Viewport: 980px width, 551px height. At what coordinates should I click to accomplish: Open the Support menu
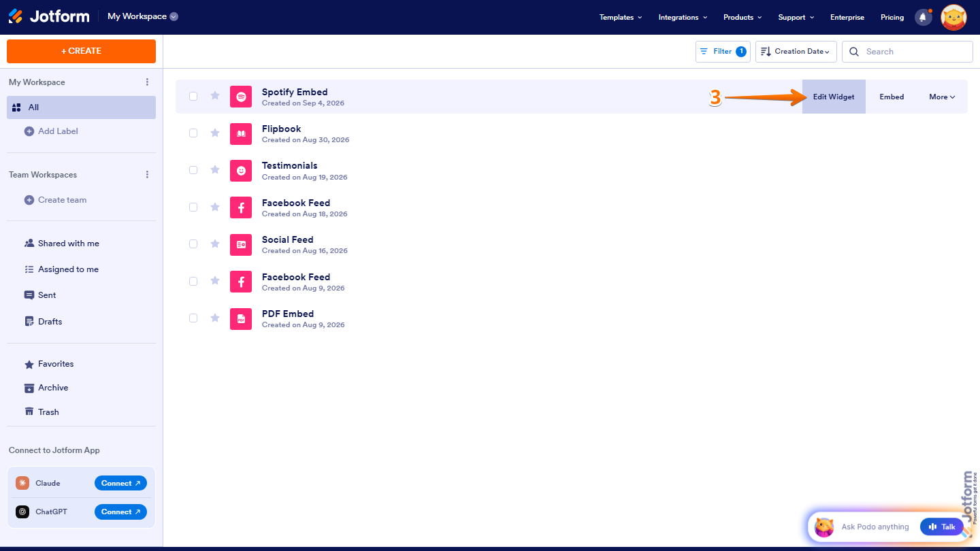pos(796,18)
